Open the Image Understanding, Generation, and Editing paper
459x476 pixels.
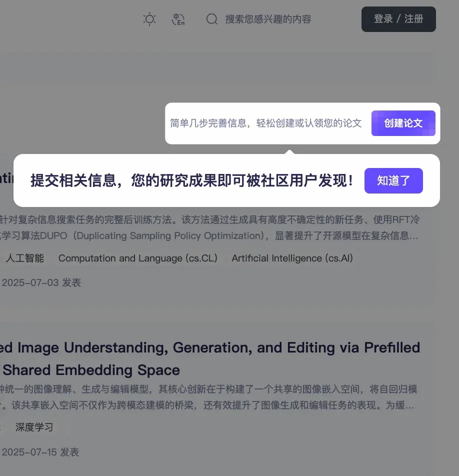(x=210, y=348)
